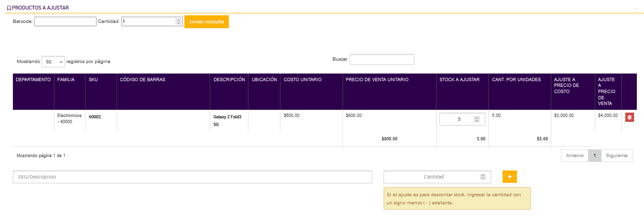Image resolution: width=644 pixels, height=222 pixels.
Task: Delete the Galaxy Z Fold3 row
Action: pos(629,117)
